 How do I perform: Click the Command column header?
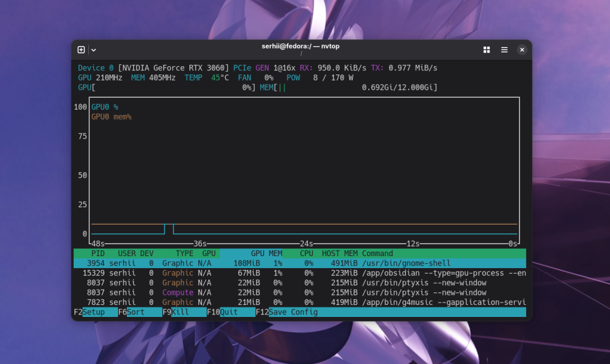[377, 254]
